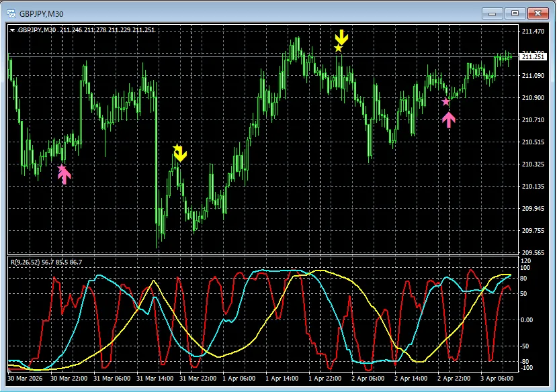
Task: Click the 30 Mar 2026 date label
Action: pyautogui.click(x=25, y=378)
